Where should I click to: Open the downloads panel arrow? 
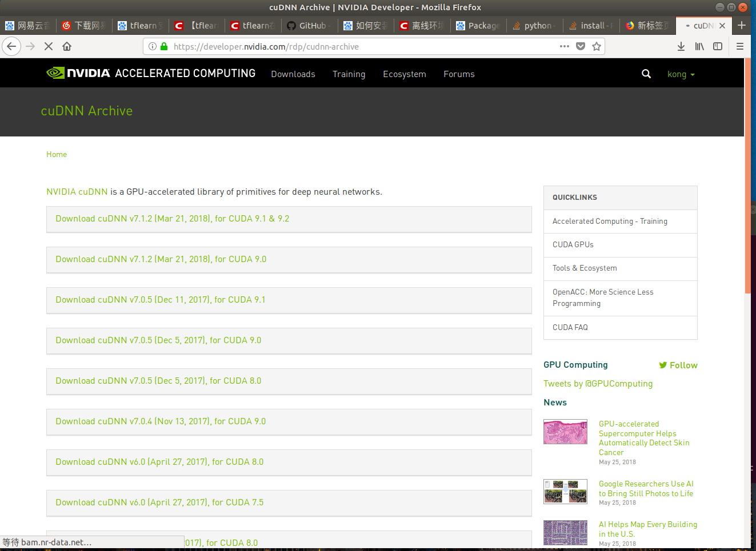[x=681, y=46]
